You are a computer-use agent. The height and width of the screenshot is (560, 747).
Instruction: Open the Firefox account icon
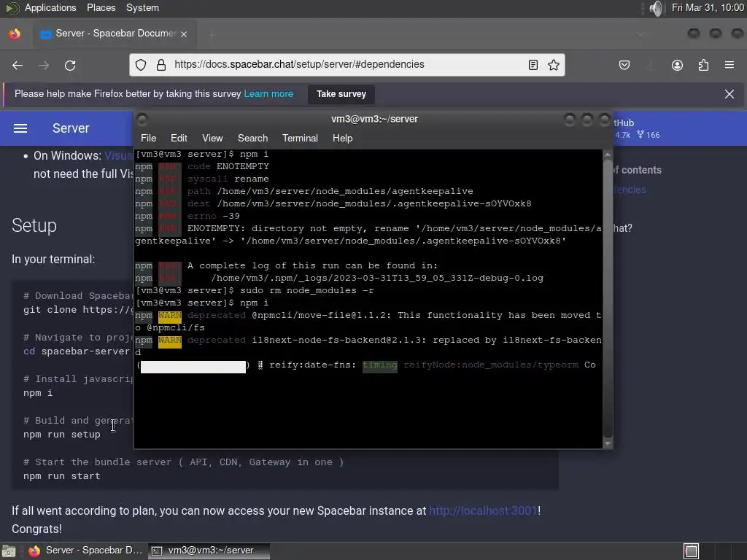pyautogui.click(x=677, y=65)
